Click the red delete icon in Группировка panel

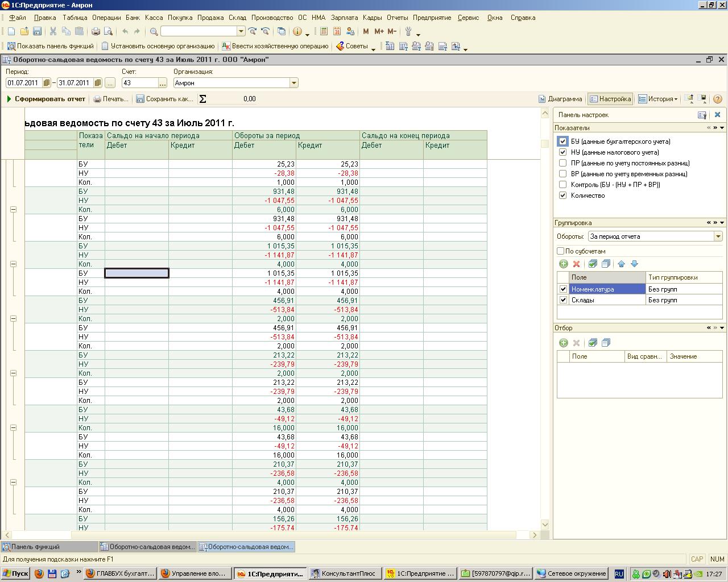click(576, 264)
